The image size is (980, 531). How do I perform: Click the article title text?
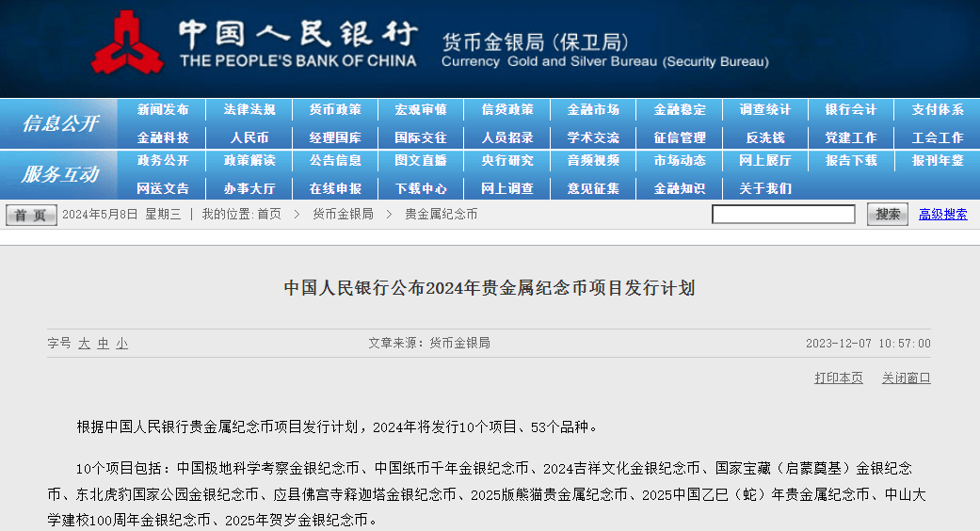490,288
